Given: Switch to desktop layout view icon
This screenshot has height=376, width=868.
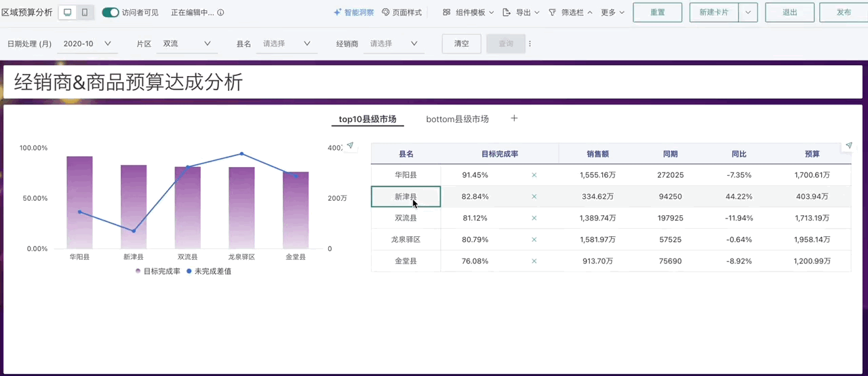Looking at the screenshot, I should click(67, 12).
